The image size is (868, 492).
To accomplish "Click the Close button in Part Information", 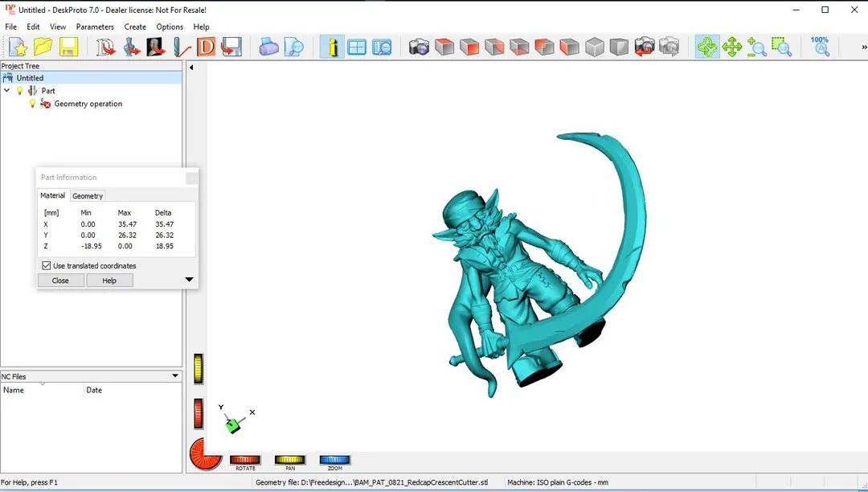I will pyautogui.click(x=60, y=281).
